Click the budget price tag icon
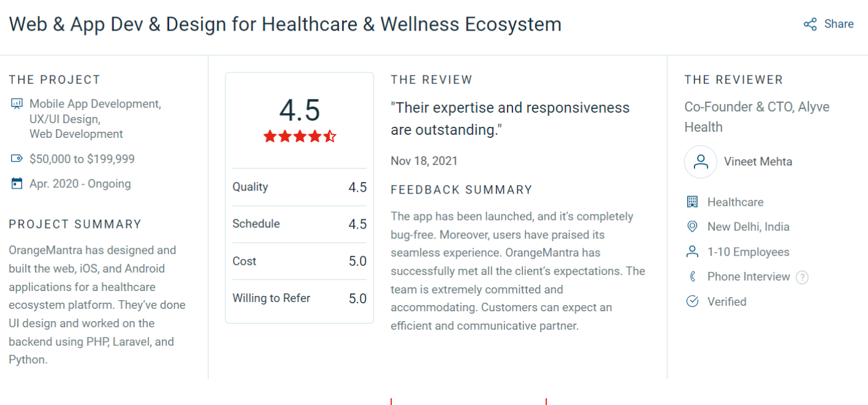868x405 pixels. 17,159
